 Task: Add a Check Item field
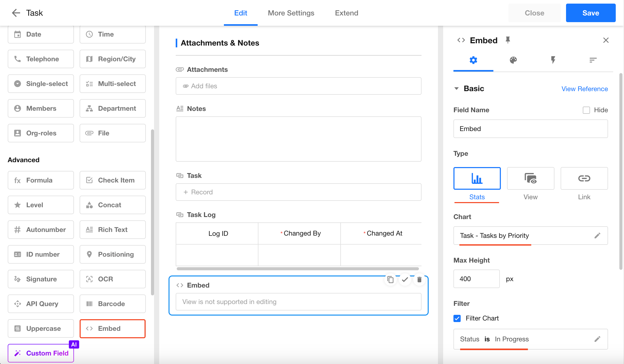coord(113,180)
